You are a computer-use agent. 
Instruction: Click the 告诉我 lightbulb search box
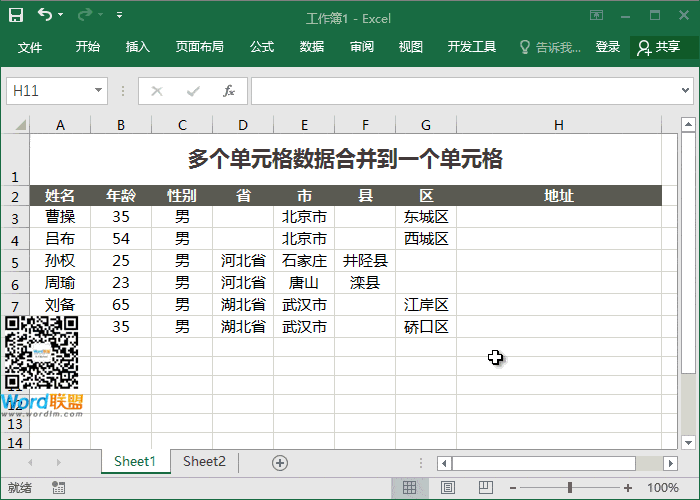coord(550,47)
